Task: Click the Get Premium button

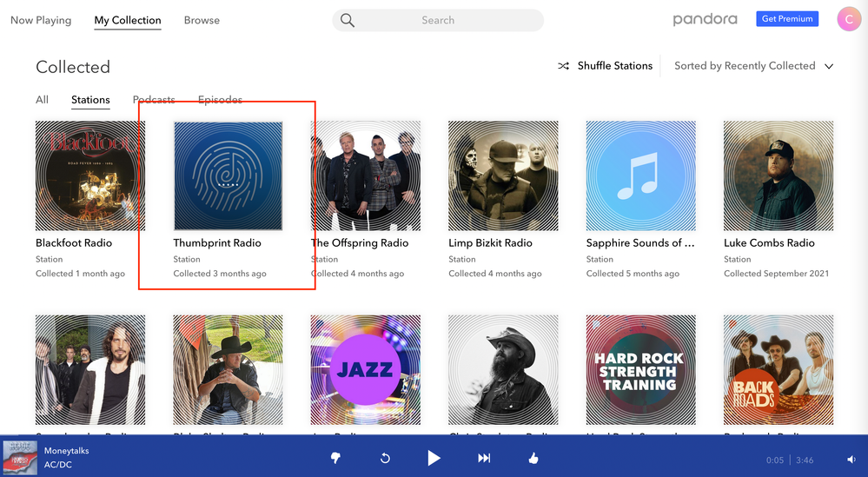Action: pos(786,19)
